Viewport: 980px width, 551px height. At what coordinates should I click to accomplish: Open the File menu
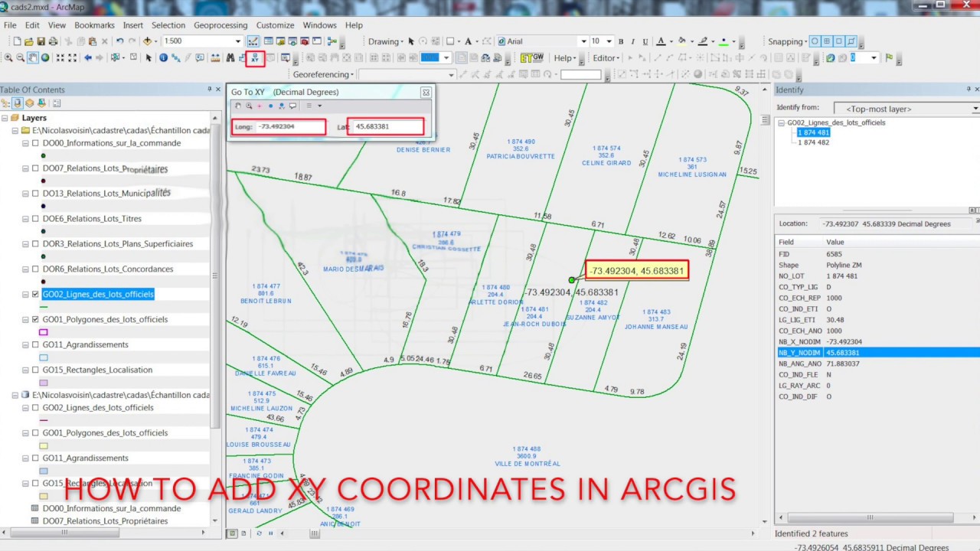(10, 25)
